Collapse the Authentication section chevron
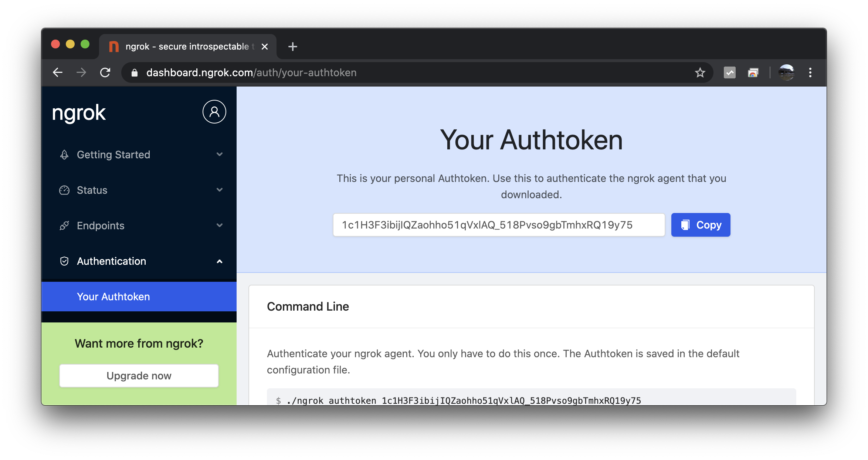This screenshot has width=868, height=460. (220, 261)
